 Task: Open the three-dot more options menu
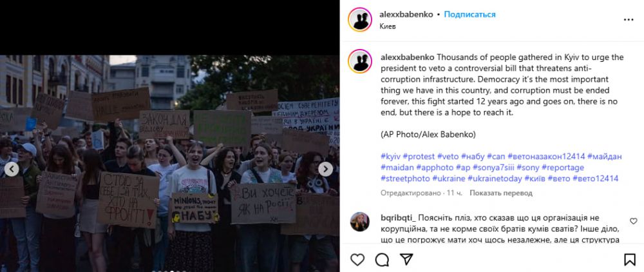[629, 20]
